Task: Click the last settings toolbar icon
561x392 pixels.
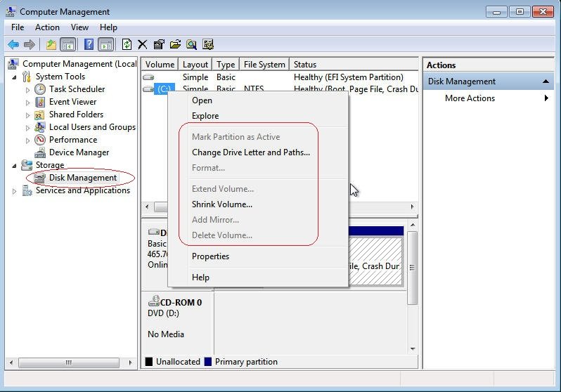Action: pyautogui.click(x=208, y=45)
